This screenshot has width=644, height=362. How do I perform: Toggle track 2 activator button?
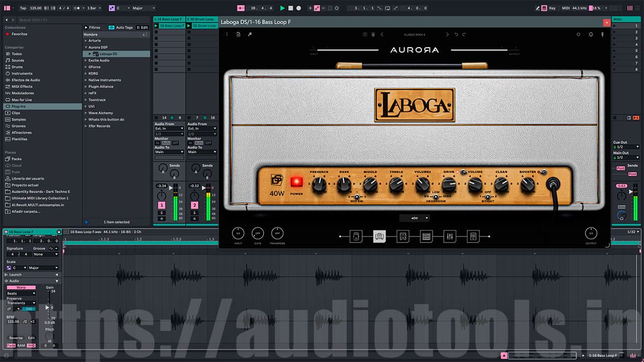[x=194, y=205]
